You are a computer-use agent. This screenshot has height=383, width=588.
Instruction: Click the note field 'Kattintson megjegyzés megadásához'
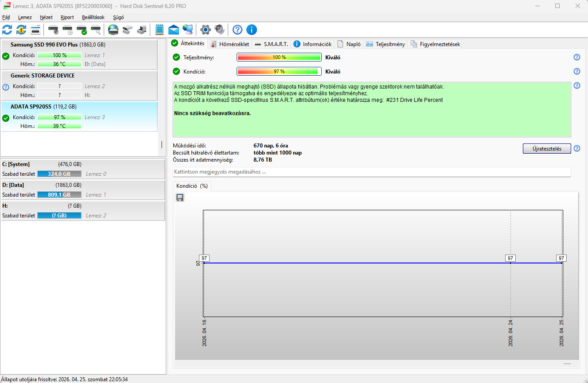click(x=372, y=172)
